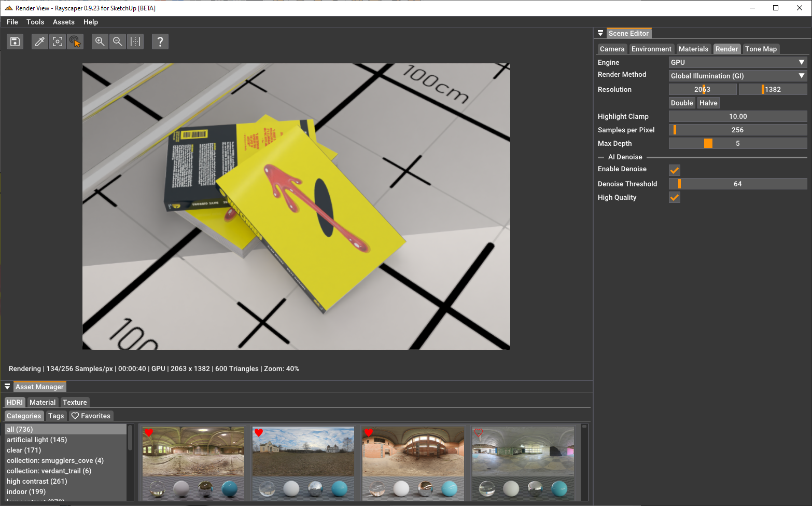
Task: Show the Favorites filter tab
Action: [91, 416]
